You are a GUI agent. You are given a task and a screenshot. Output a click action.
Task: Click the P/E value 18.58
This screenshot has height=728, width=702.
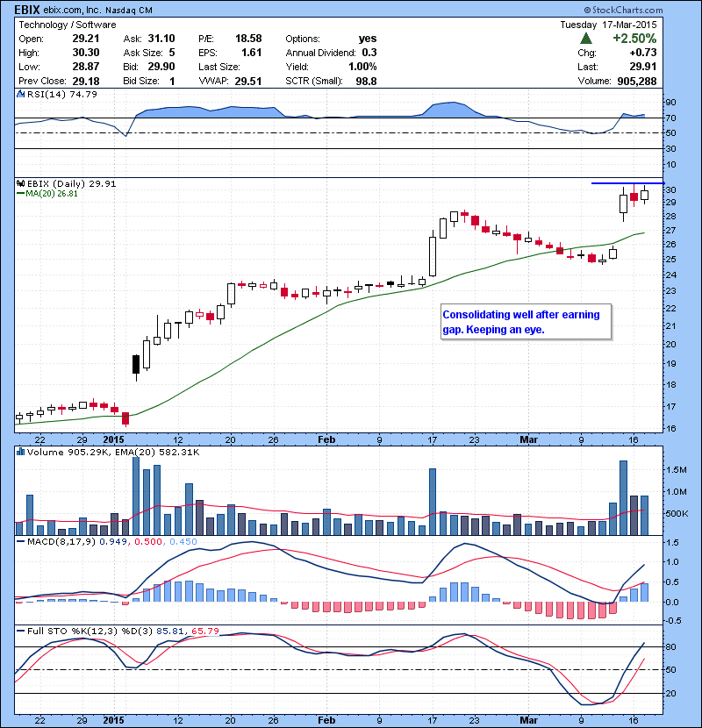click(x=248, y=39)
